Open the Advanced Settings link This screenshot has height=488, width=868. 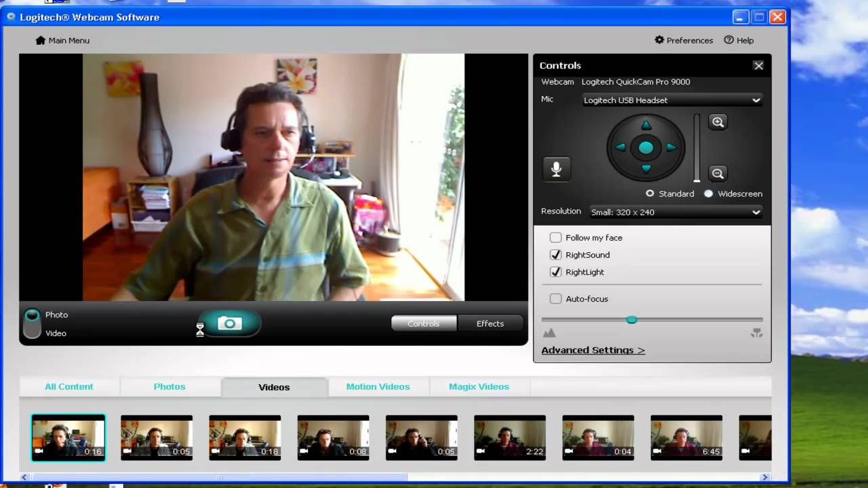[x=593, y=350]
